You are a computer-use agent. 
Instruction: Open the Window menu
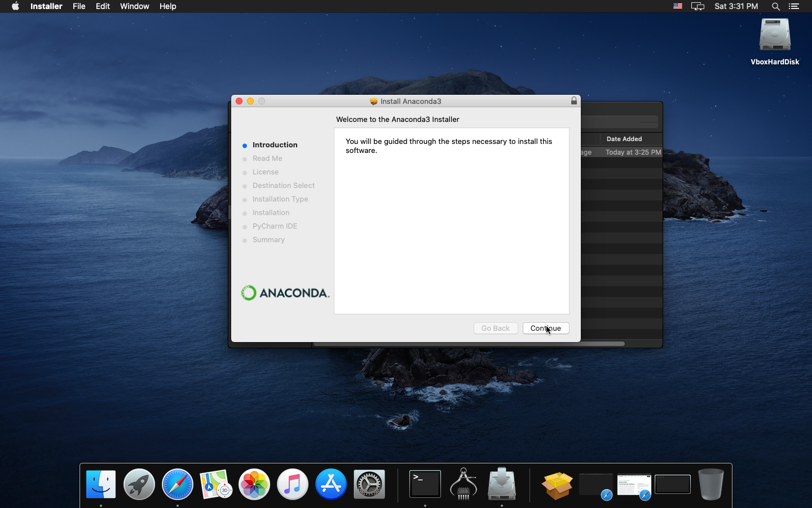(x=134, y=6)
